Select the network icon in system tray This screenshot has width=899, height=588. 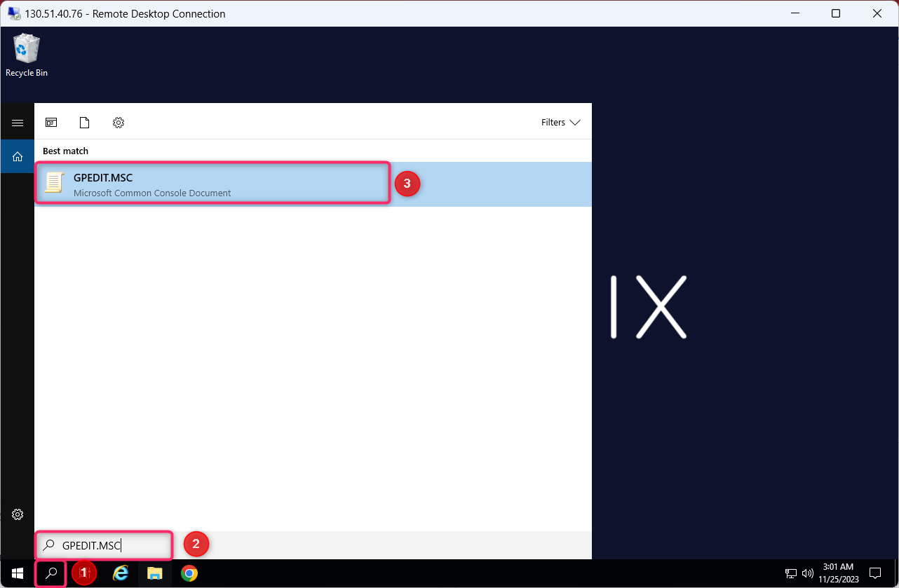(790, 573)
